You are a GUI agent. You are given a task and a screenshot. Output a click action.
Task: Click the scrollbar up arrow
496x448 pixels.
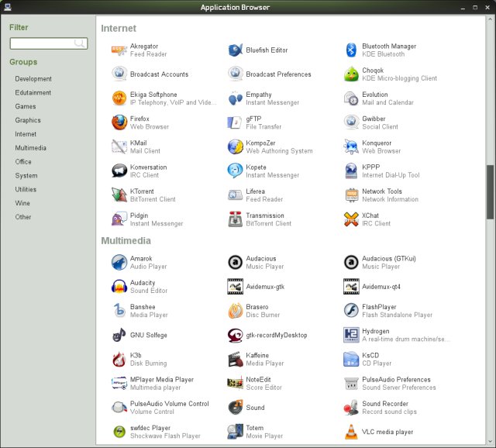[x=490, y=19]
